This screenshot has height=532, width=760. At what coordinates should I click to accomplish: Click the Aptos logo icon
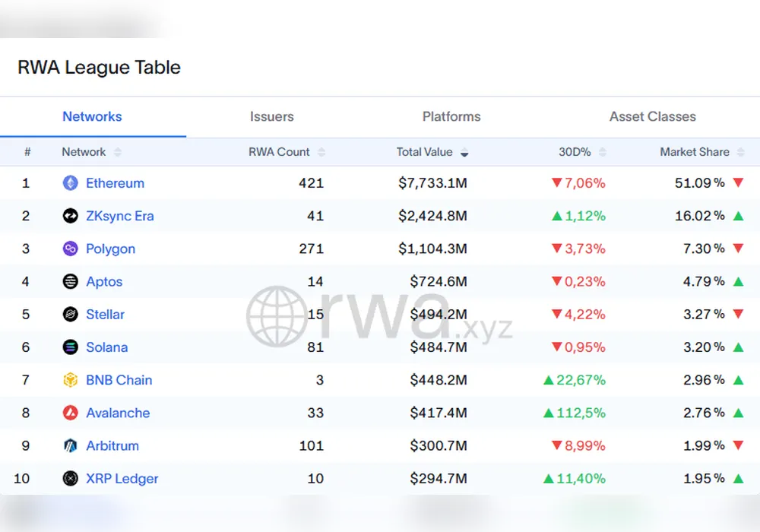[x=70, y=281]
